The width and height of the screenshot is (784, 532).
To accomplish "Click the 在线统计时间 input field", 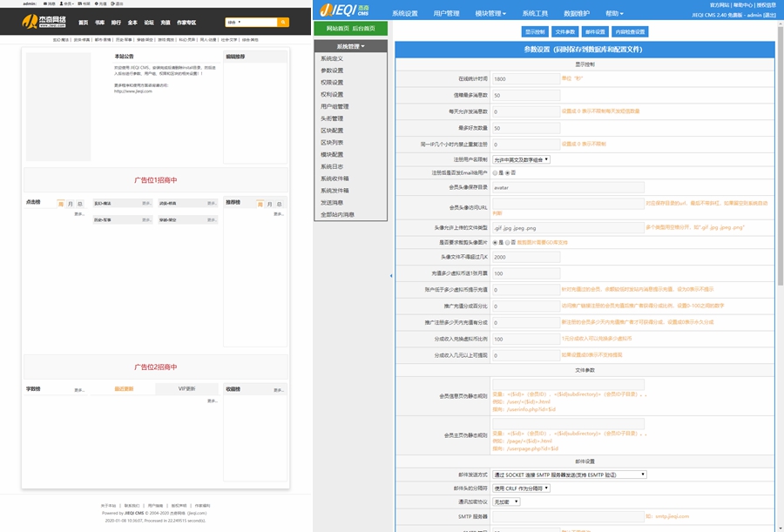I will [x=524, y=78].
